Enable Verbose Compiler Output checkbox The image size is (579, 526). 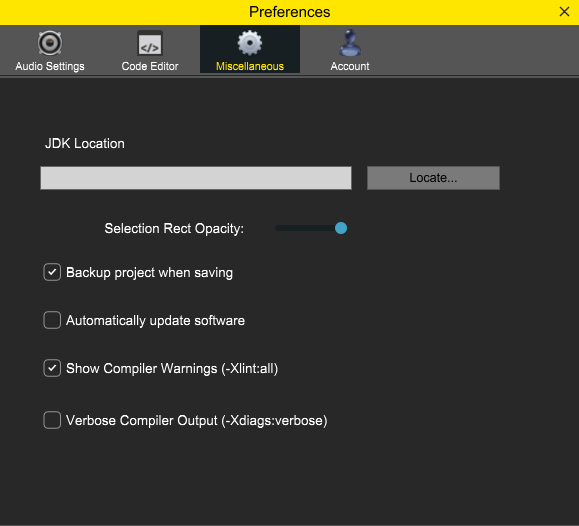52,420
